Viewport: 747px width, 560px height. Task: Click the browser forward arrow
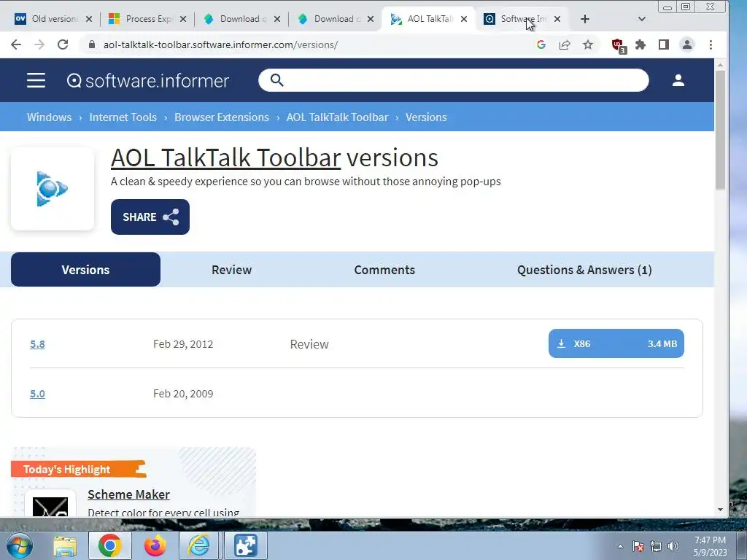(39, 44)
